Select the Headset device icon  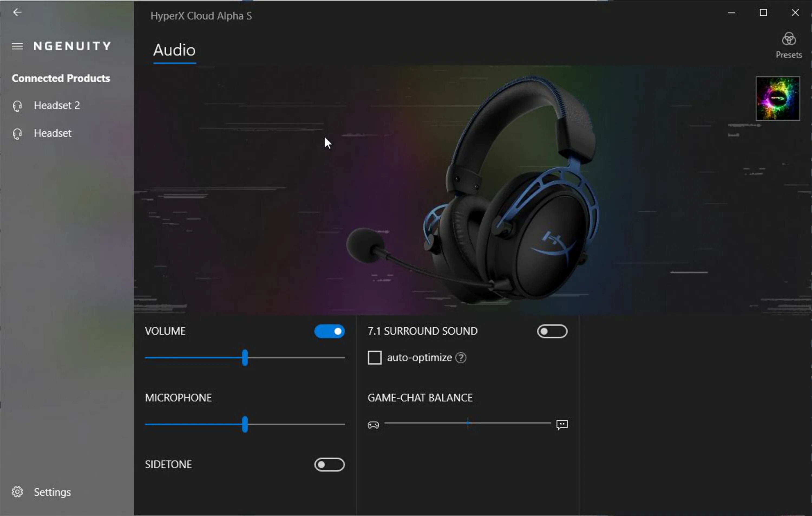coord(17,132)
